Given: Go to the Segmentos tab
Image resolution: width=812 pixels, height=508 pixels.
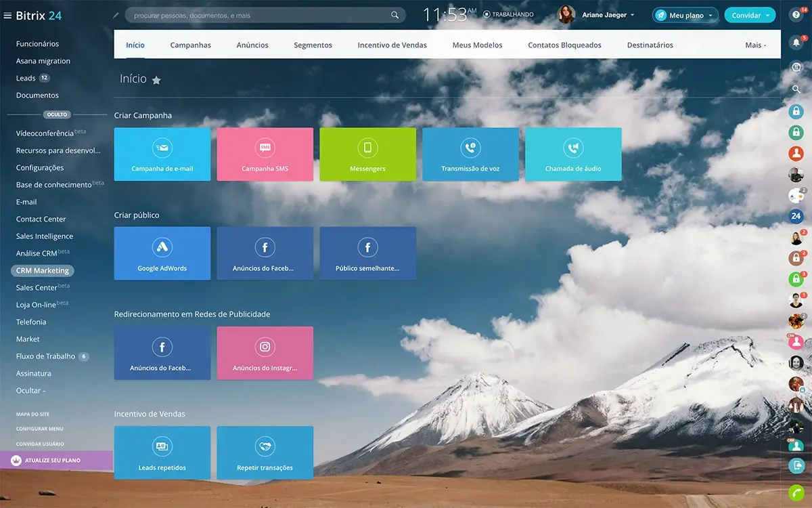Looking at the screenshot, I should [313, 45].
